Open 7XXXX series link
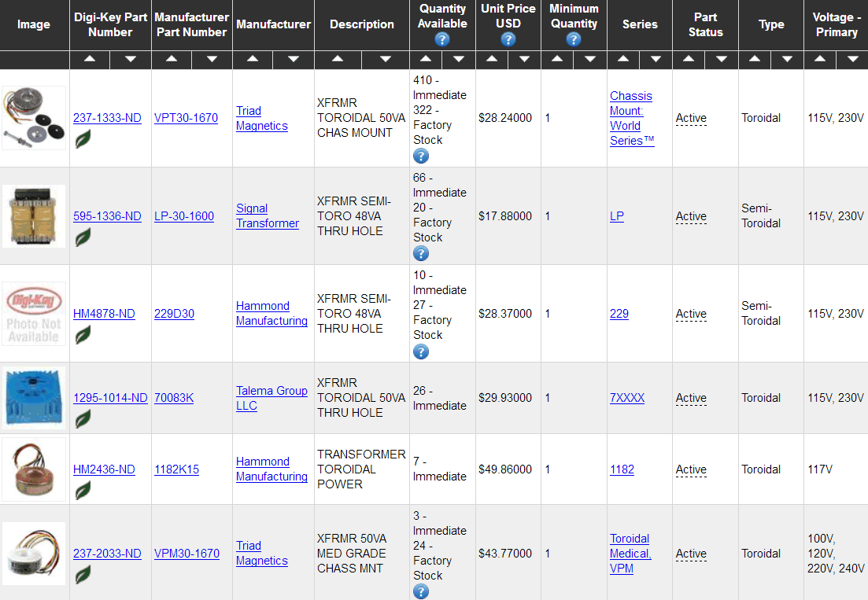868x600 pixels. pos(627,398)
